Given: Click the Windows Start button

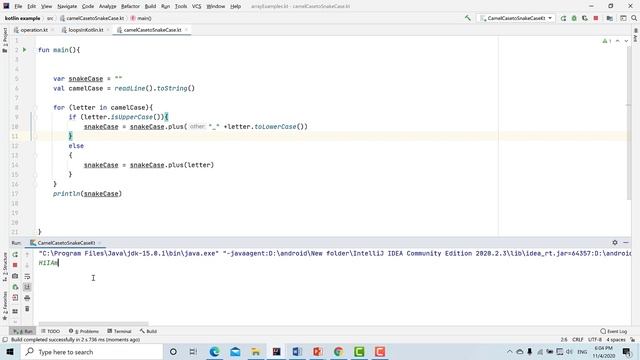Looking at the screenshot, I should pos(10,351).
